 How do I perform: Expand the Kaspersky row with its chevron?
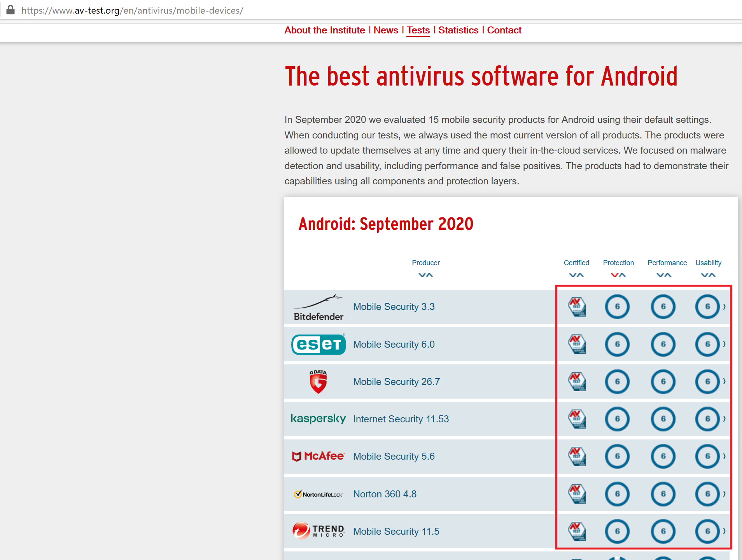[724, 419]
